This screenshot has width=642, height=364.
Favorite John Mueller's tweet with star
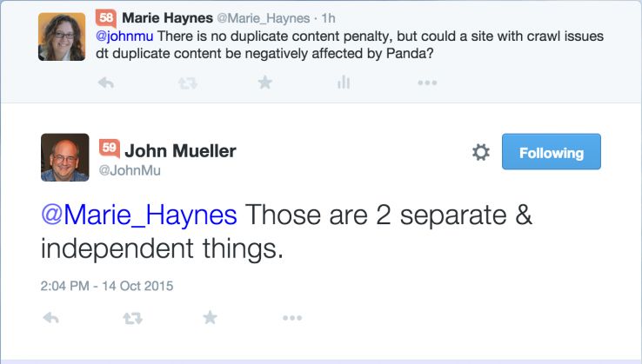click(210, 318)
